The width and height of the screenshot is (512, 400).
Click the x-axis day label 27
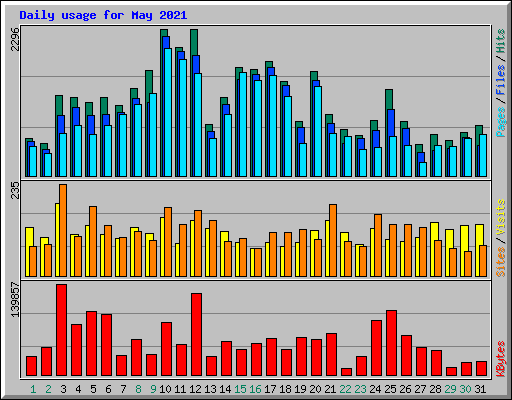(x=420, y=389)
